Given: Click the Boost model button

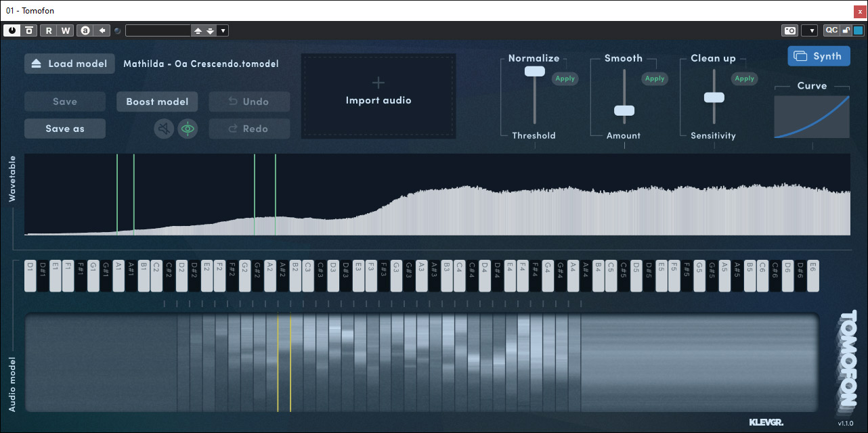Looking at the screenshot, I should click(x=157, y=101).
